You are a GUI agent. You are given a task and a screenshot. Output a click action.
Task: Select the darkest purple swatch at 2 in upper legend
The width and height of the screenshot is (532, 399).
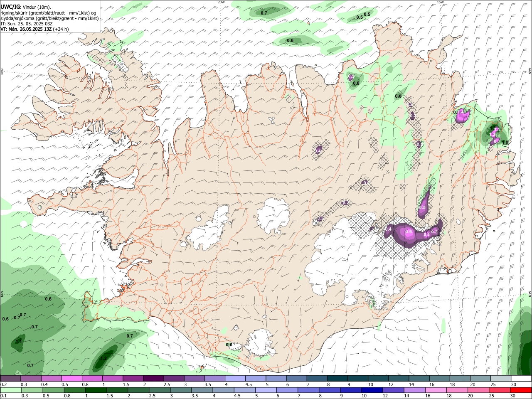tap(153, 379)
